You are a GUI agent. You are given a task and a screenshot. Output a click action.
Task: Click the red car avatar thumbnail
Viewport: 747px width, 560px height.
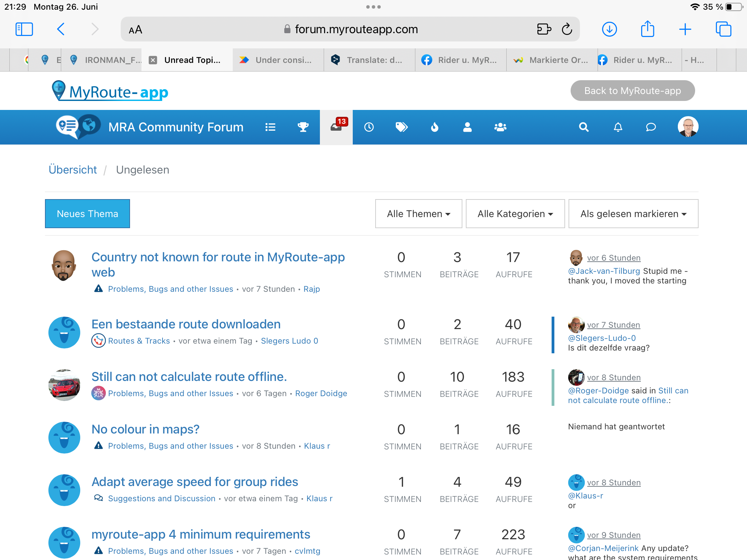click(64, 385)
